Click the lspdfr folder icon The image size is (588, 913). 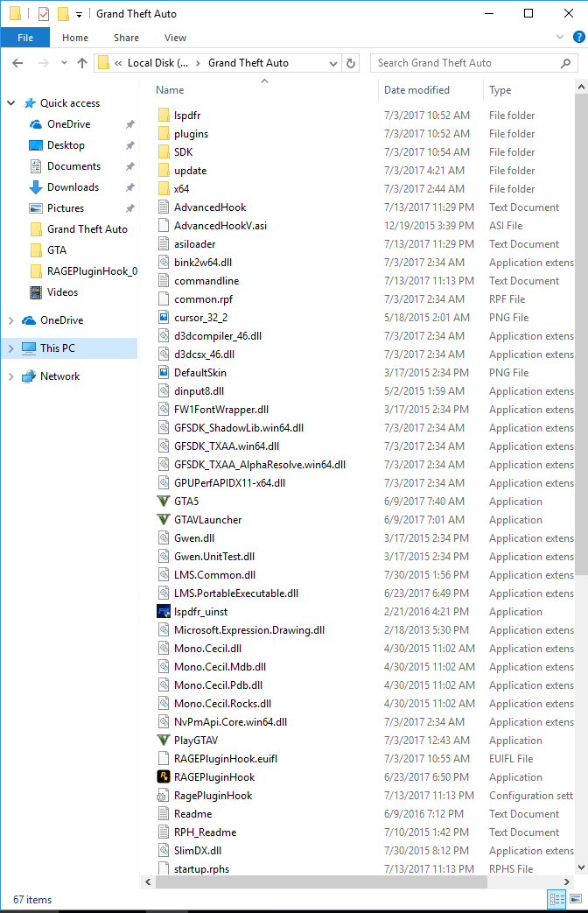pyautogui.click(x=164, y=115)
